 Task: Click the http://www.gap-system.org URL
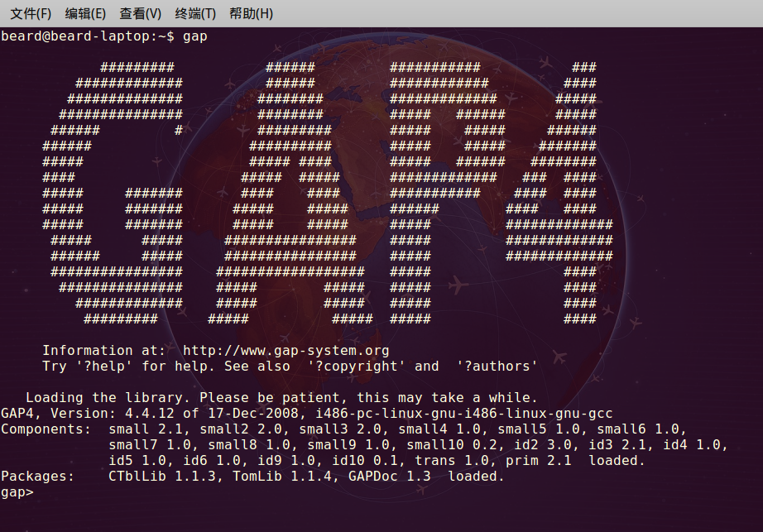coord(286,350)
